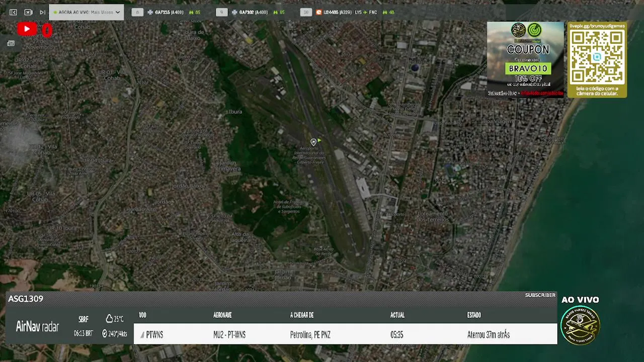Click the AirNav radar logo

(x=37, y=327)
